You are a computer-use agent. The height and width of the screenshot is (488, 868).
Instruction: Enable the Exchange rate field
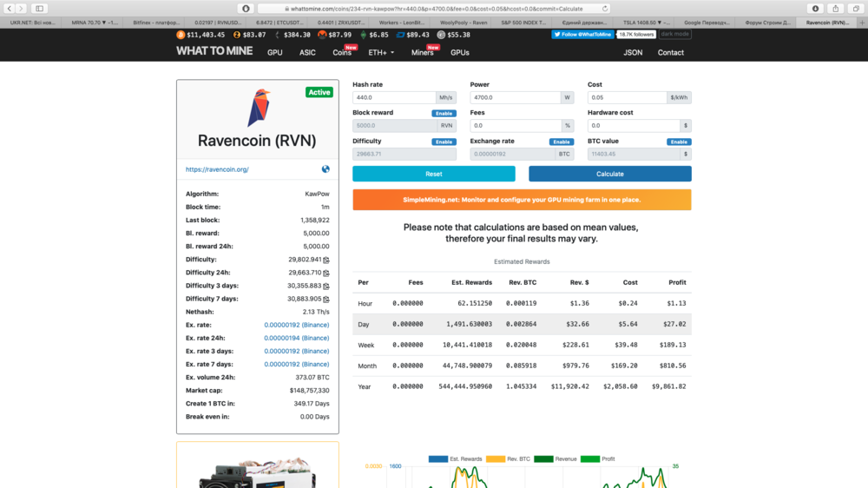coord(562,142)
